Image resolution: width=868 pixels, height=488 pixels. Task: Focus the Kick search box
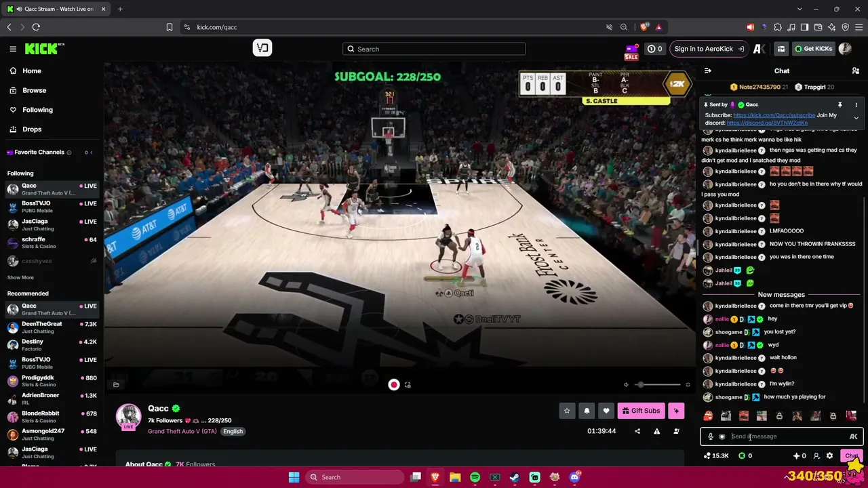coord(434,49)
